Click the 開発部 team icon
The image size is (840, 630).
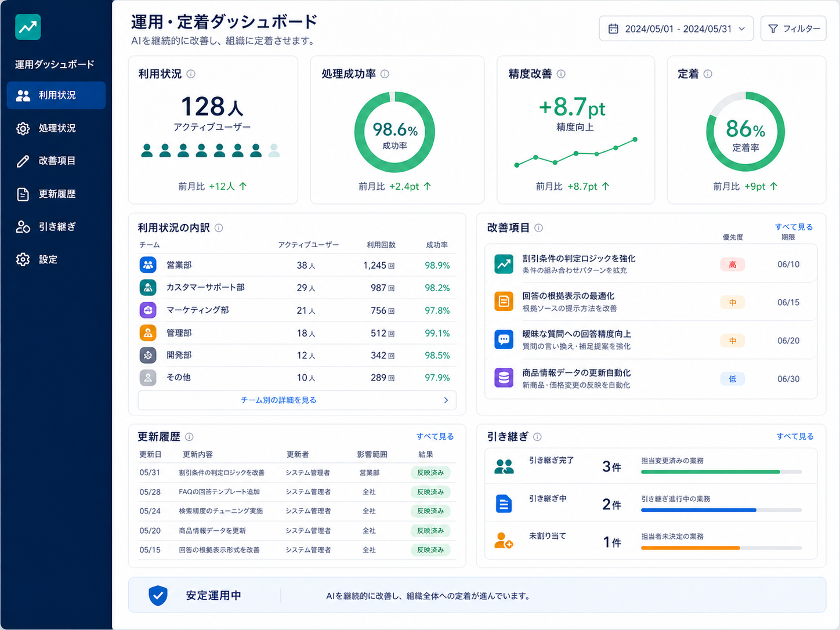148,355
